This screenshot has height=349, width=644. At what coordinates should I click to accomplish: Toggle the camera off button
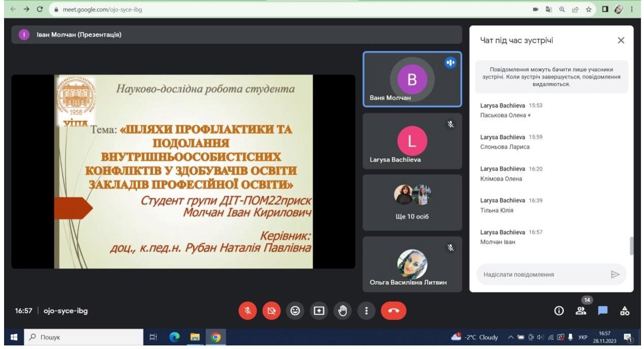(271, 311)
